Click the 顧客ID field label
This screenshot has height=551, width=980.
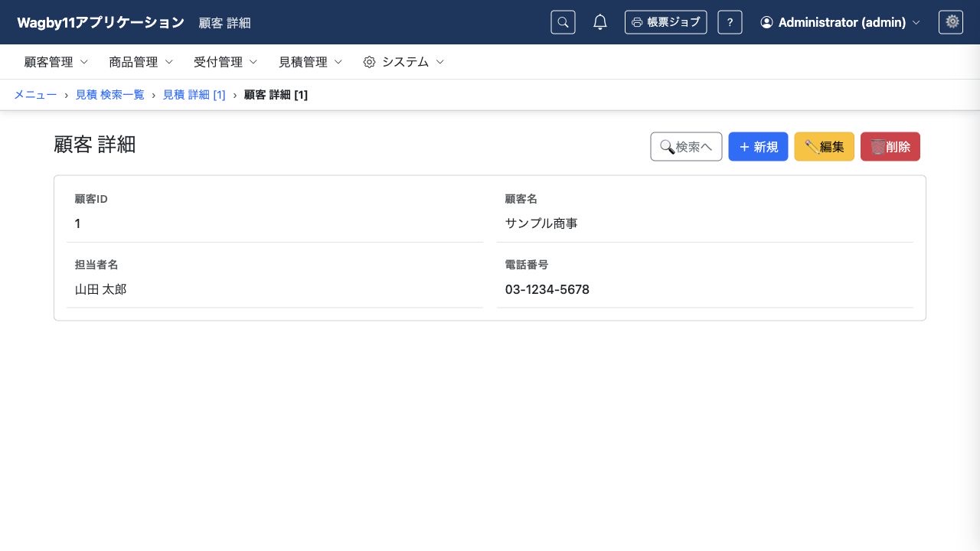[91, 199]
